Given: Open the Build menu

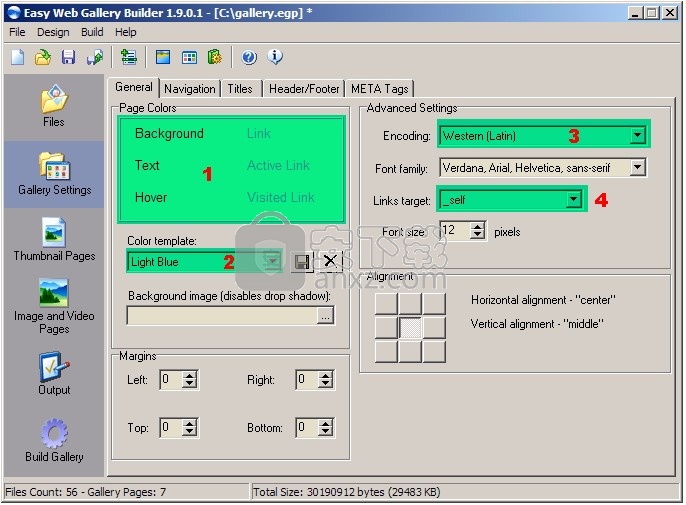Looking at the screenshot, I should (x=92, y=32).
